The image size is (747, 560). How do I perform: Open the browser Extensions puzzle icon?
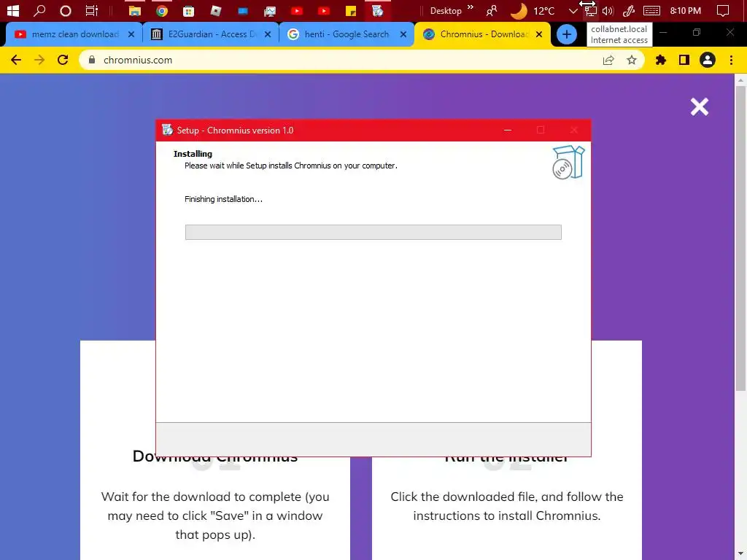click(x=661, y=60)
